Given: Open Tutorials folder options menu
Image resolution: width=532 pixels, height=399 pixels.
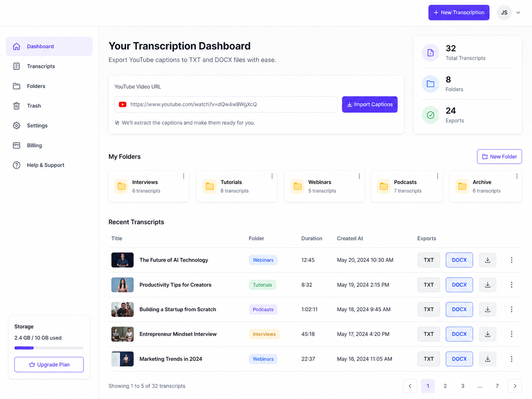Looking at the screenshot, I should (x=272, y=176).
